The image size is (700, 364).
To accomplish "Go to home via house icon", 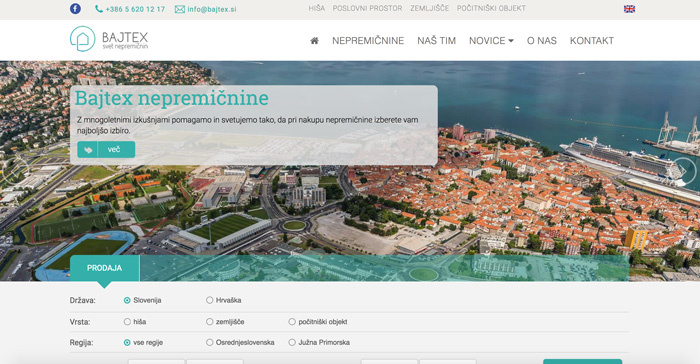I will (x=314, y=41).
